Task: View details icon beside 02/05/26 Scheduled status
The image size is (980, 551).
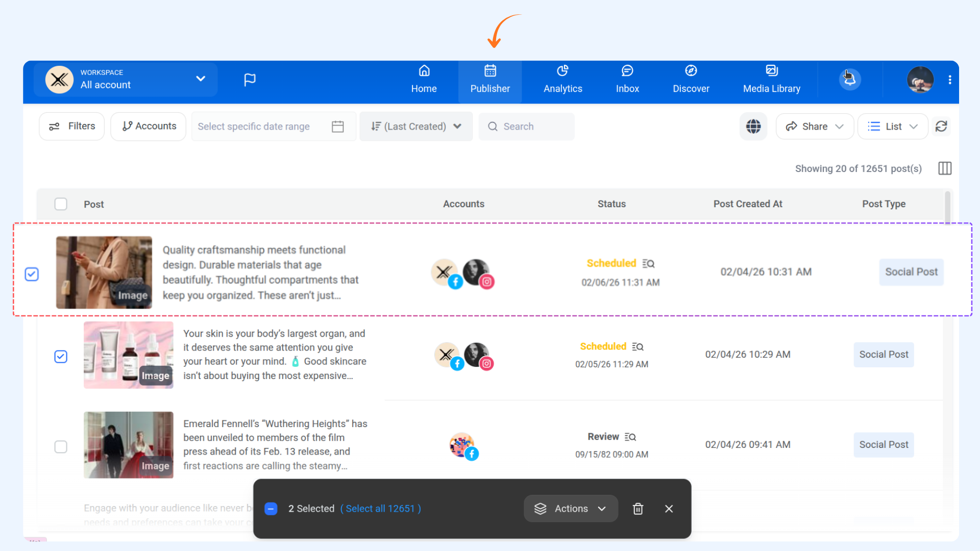Action: (x=638, y=347)
